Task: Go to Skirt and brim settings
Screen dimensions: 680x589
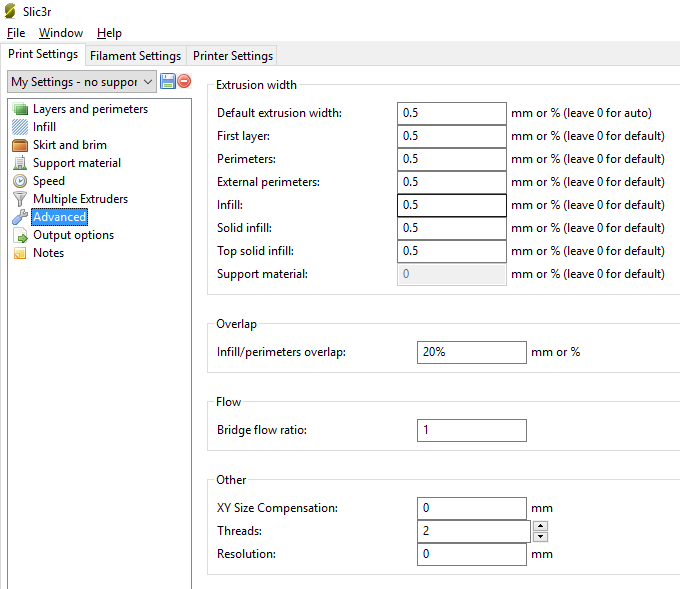Action: click(x=69, y=145)
